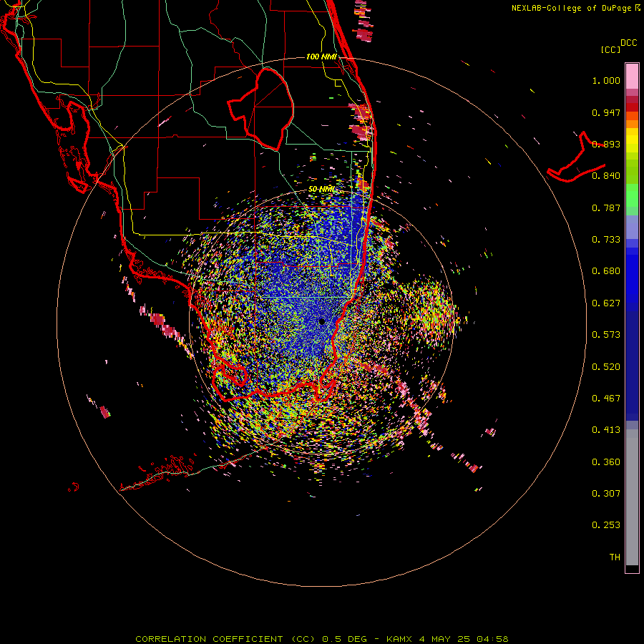Viewport: 644px width, 644px height.
Task: Click the DCC product label above the color bar
Action: (x=628, y=43)
